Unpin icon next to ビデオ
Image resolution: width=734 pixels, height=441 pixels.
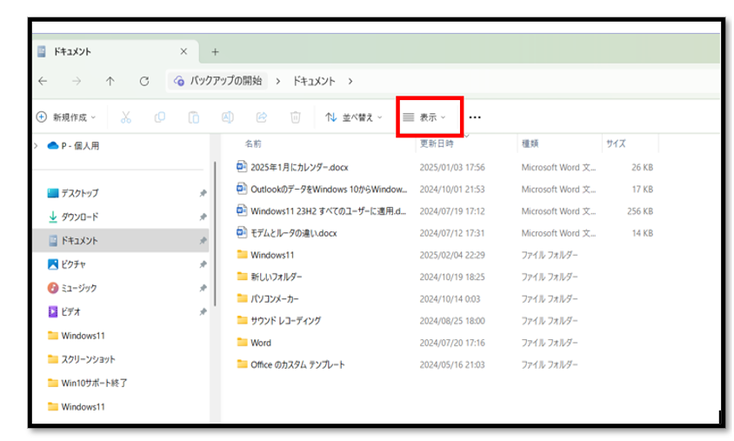[203, 312]
